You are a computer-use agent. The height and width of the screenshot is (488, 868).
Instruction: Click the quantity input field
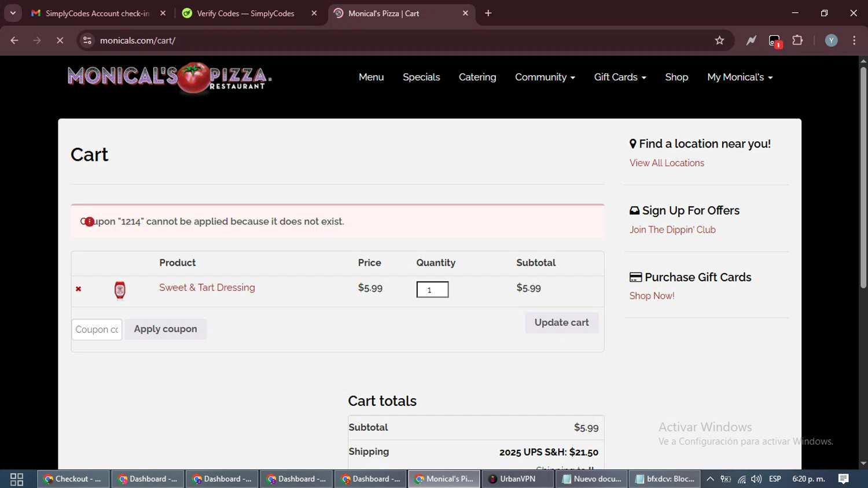[x=432, y=289]
